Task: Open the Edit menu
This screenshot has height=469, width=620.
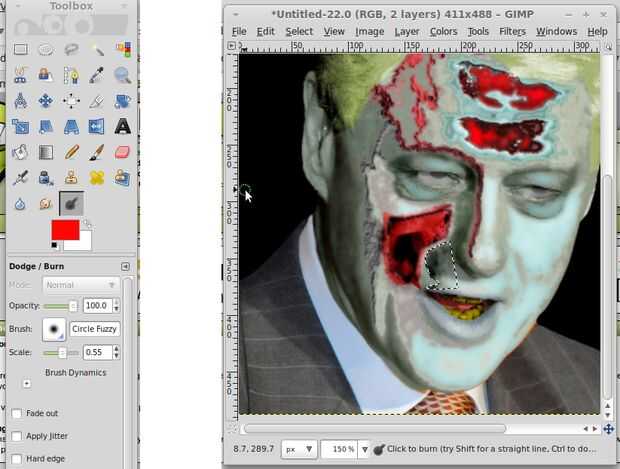Action: pyautogui.click(x=265, y=32)
